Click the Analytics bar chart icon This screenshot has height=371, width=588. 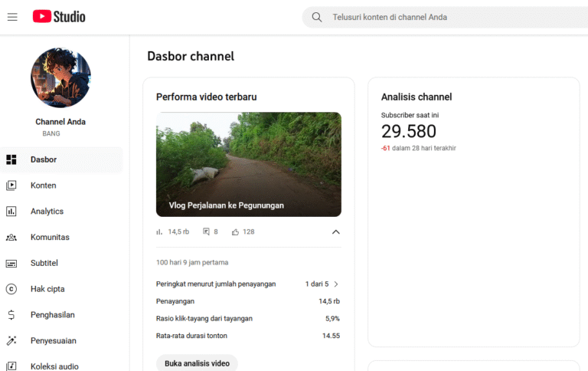(x=11, y=212)
